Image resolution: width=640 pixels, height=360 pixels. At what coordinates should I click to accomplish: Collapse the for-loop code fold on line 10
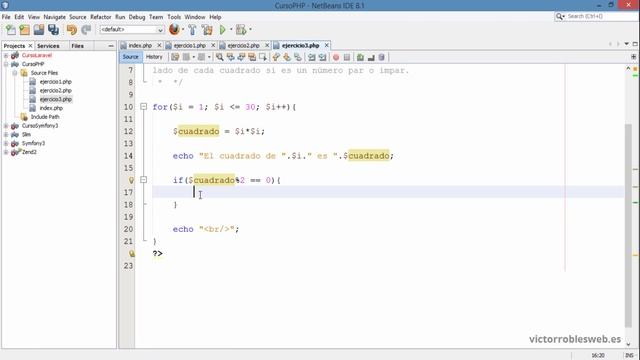coord(143,107)
